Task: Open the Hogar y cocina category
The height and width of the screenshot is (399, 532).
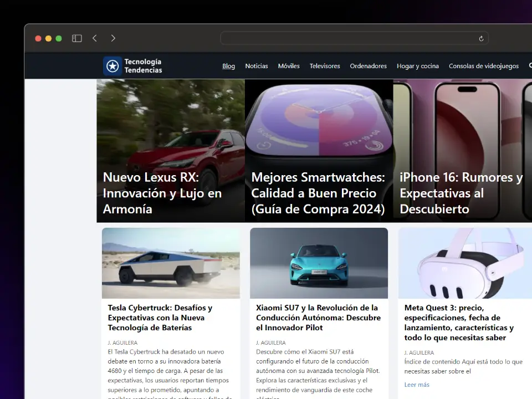Action: [417, 65]
